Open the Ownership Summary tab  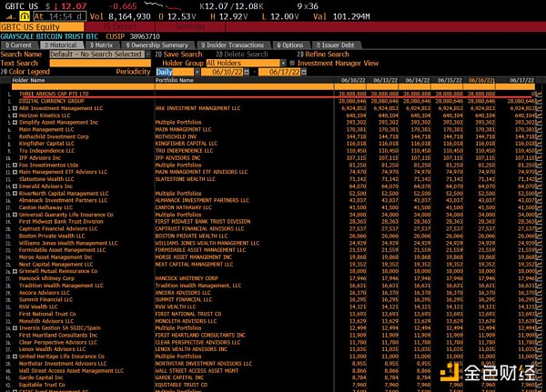click(x=157, y=45)
